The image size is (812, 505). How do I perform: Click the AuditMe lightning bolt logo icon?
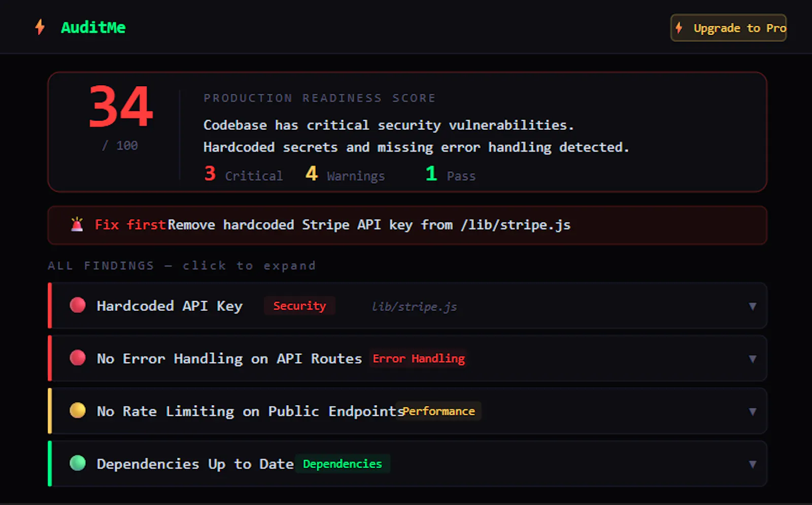[40, 27]
